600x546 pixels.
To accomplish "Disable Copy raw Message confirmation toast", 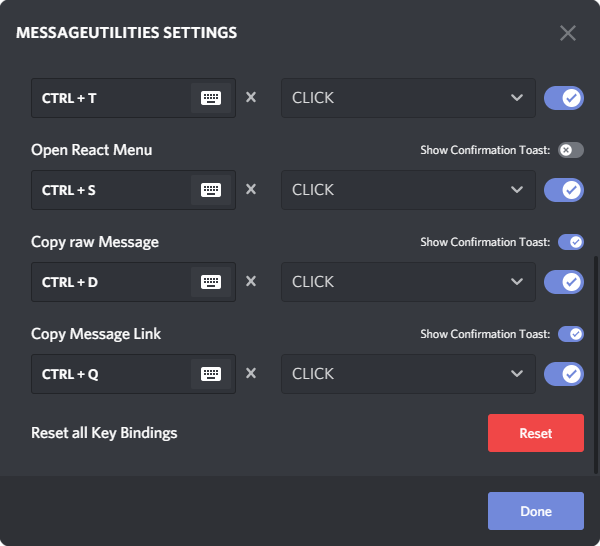I will [x=571, y=242].
